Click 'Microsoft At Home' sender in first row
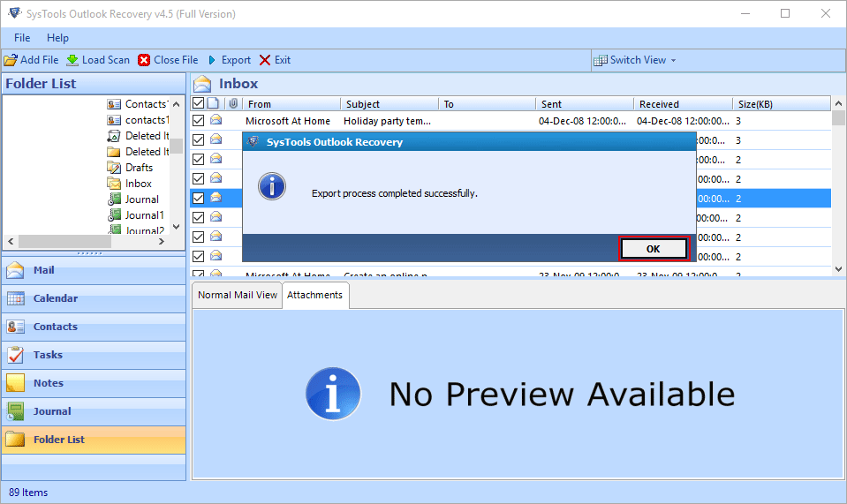 288,121
